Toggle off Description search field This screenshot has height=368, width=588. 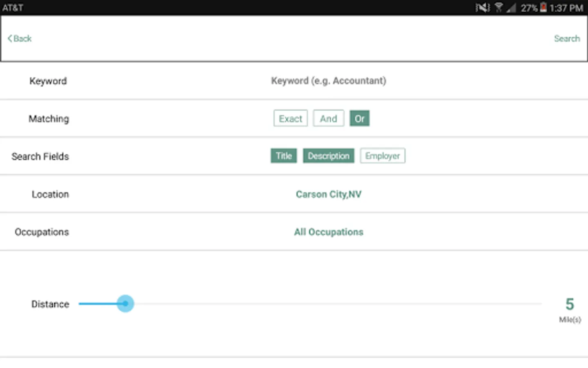click(328, 156)
